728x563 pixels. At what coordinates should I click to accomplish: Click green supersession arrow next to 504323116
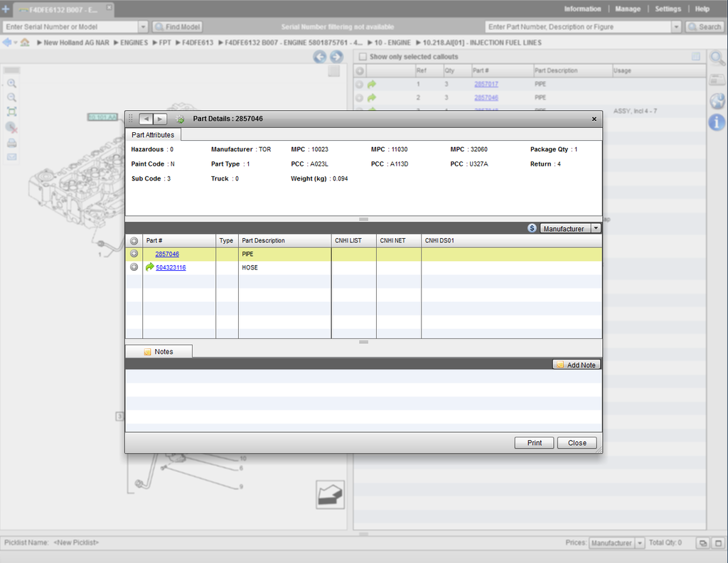point(149,267)
